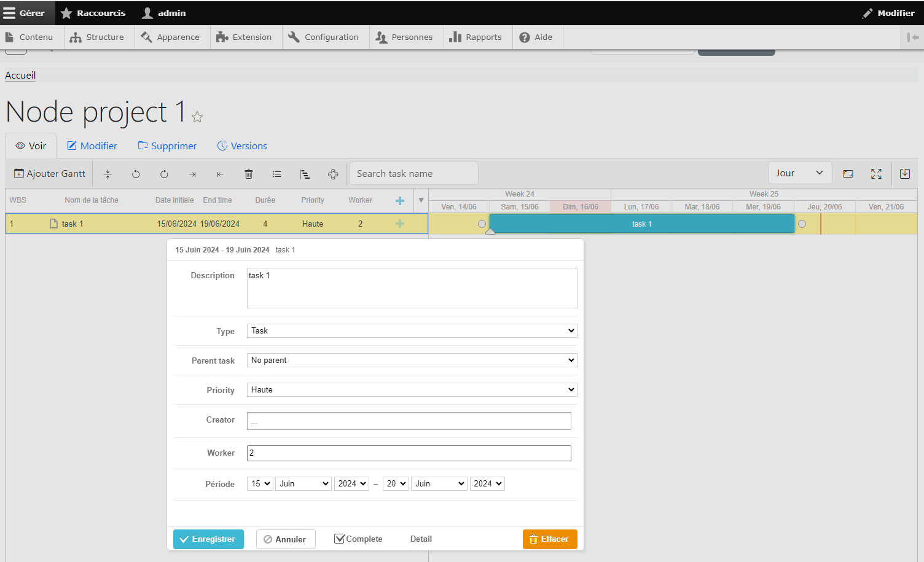Image resolution: width=924 pixels, height=562 pixels.
Task: Undo the last Gantt change
Action: tap(136, 174)
